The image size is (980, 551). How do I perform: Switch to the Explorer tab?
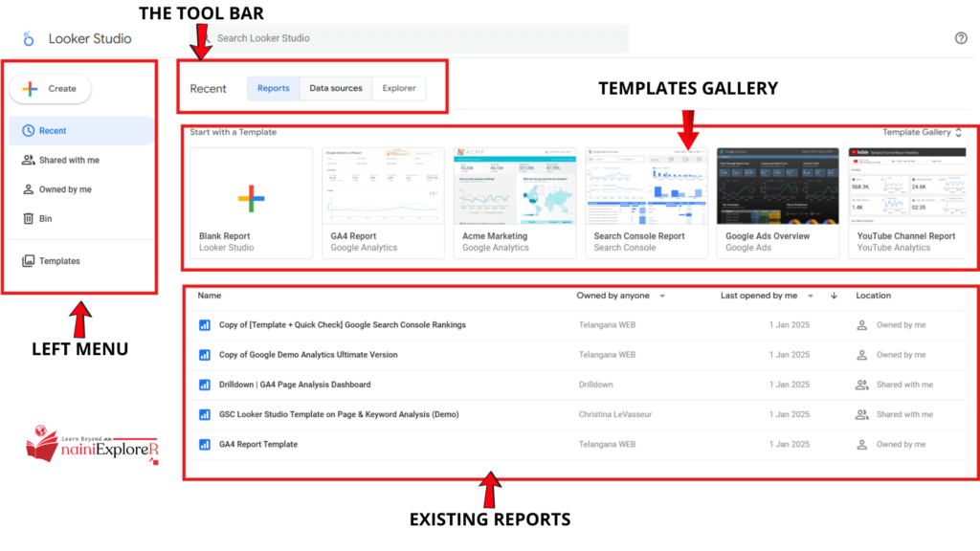coord(399,88)
